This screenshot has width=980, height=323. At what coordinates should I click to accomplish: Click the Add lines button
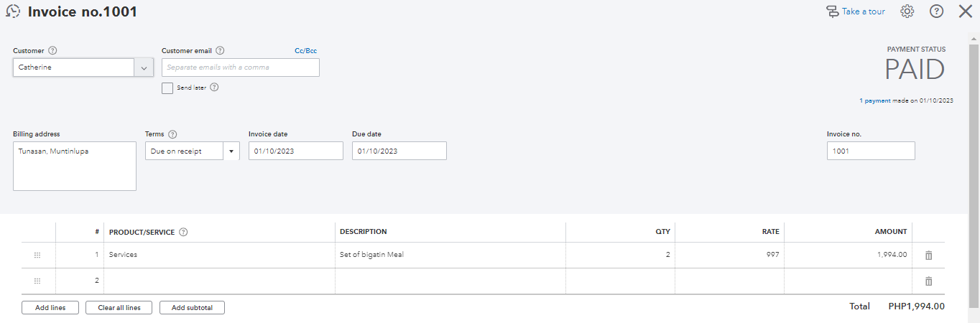tap(50, 308)
